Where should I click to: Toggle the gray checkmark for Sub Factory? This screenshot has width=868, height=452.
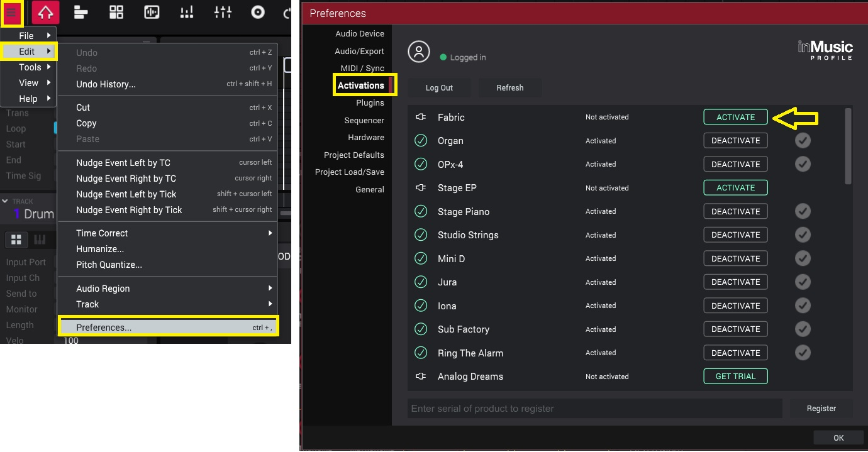[803, 329]
